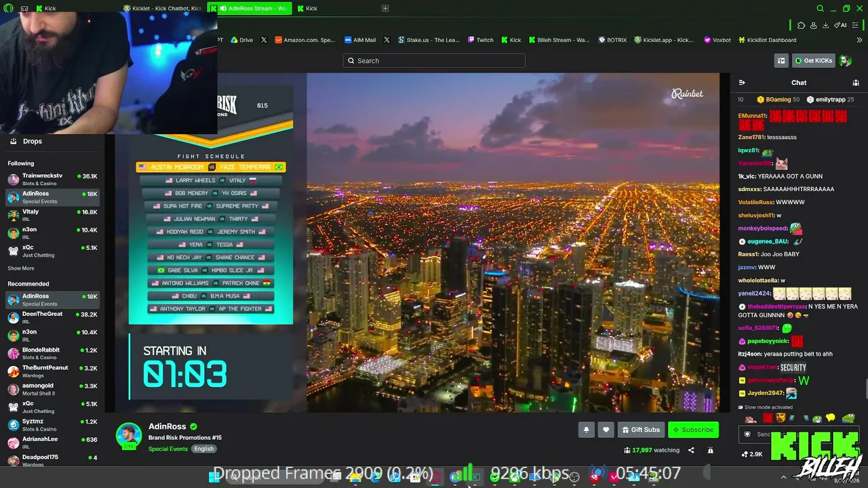Image resolution: width=868 pixels, height=488 pixels.
Task: Open BlondeRabbit in Recommended
Action: 52,353
